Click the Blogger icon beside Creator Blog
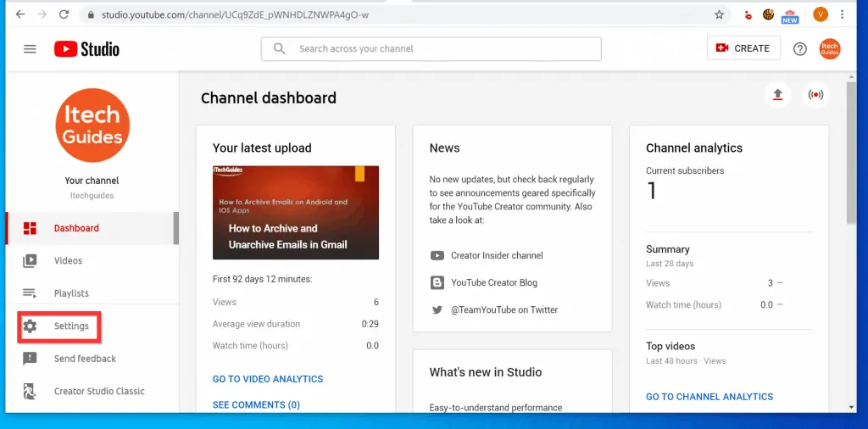This screenshot has width=868, height=429. tap(437, 283)
